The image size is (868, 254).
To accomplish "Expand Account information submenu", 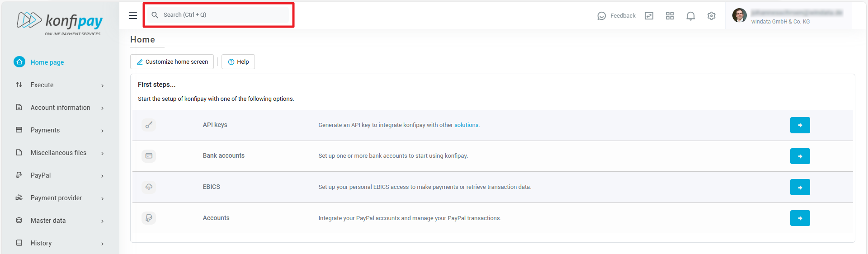I will (60, 108).
